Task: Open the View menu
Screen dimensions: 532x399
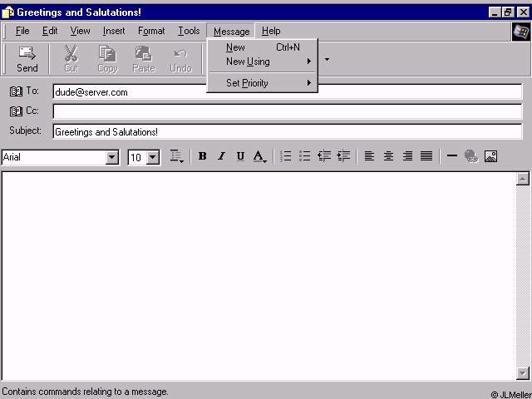Action: pyautogui.click(x=80, y=31)
